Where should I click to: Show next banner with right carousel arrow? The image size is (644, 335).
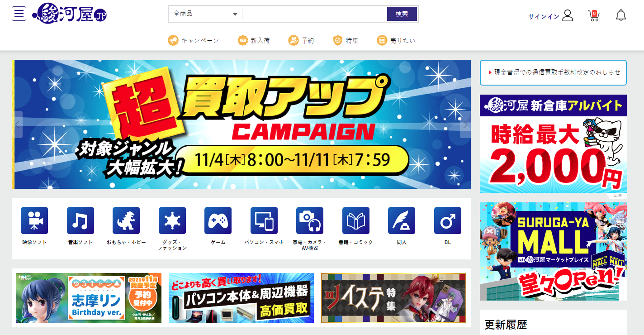click(x=465, y=124)
